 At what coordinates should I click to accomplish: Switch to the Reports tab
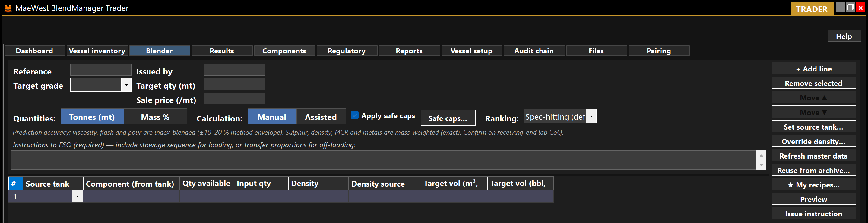tap(409, 51)
